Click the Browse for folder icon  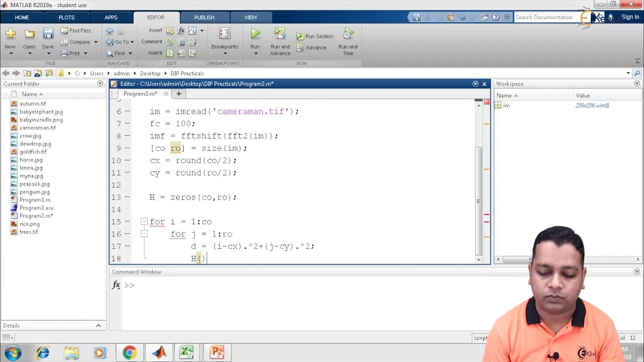49,73
